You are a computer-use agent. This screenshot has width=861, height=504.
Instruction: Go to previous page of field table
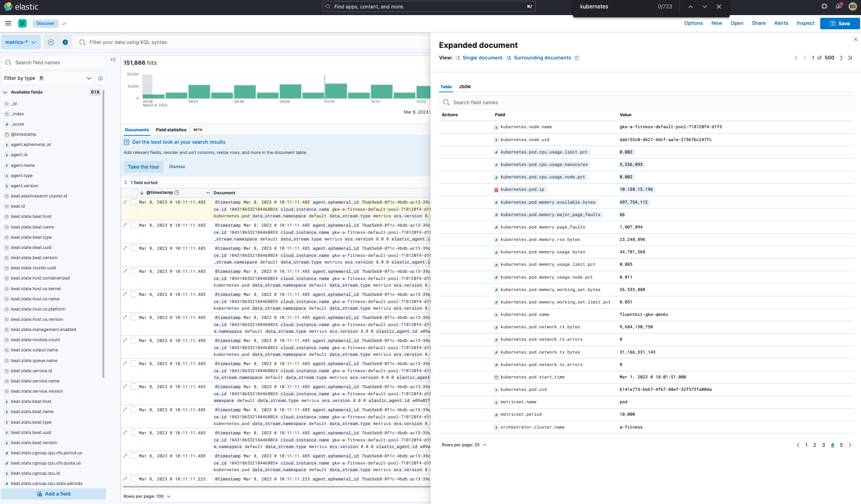point(798,445)
